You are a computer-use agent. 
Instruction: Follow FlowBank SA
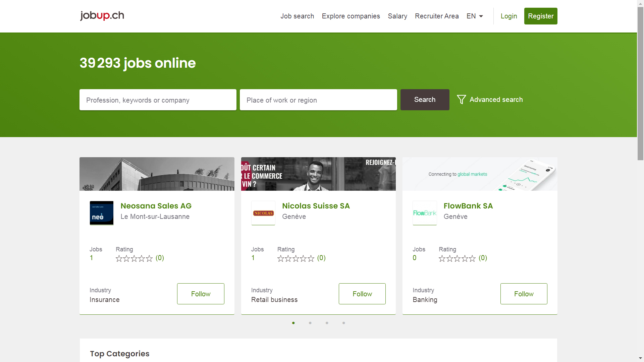click(524, 294)
